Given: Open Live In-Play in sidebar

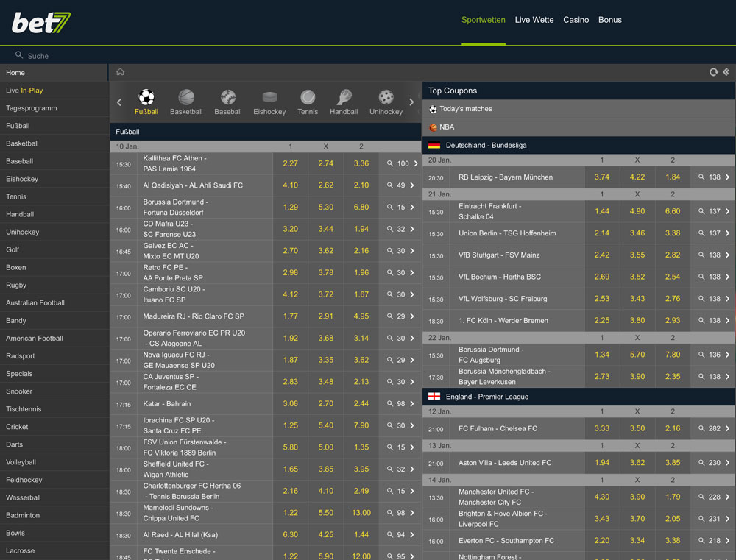Looking at the screenshot, I should pos(54,91).
